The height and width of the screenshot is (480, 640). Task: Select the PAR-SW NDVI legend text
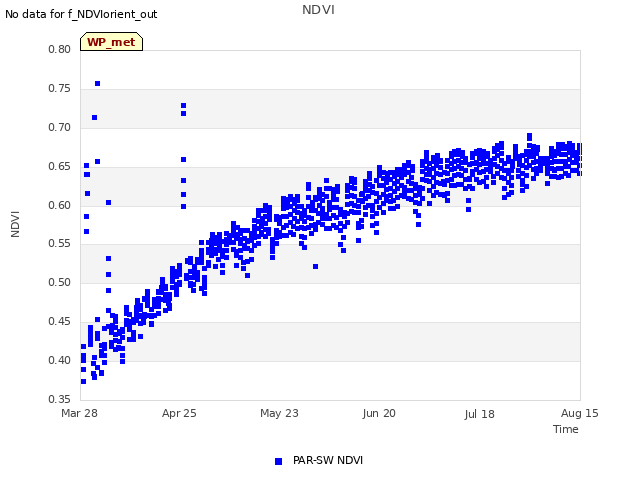pos(328,460)
